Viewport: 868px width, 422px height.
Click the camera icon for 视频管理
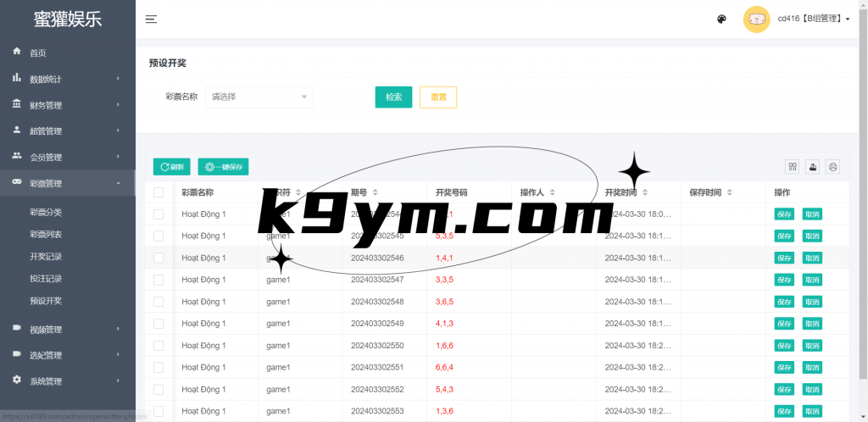(17, 328)
